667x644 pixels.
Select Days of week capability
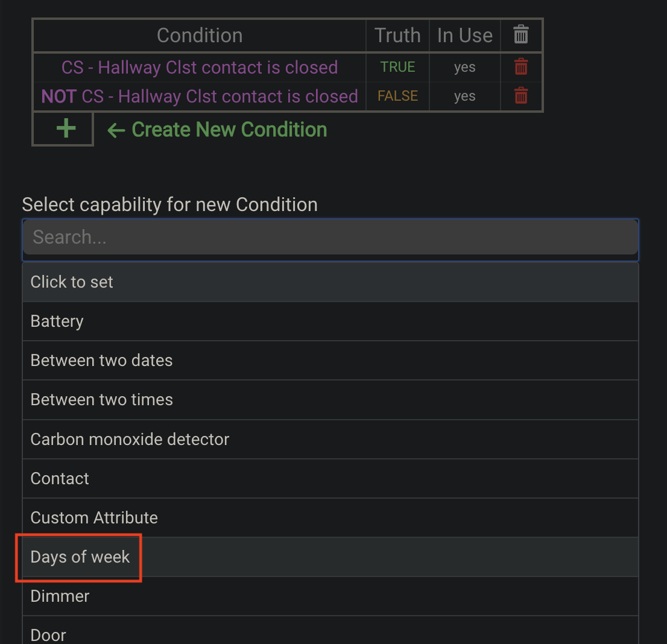tap(330, 557)
